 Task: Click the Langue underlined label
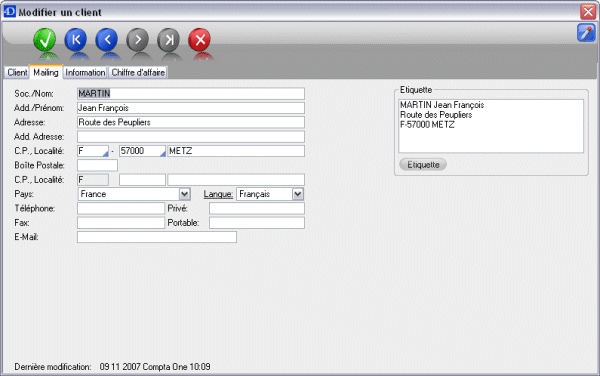click(218, 194)
